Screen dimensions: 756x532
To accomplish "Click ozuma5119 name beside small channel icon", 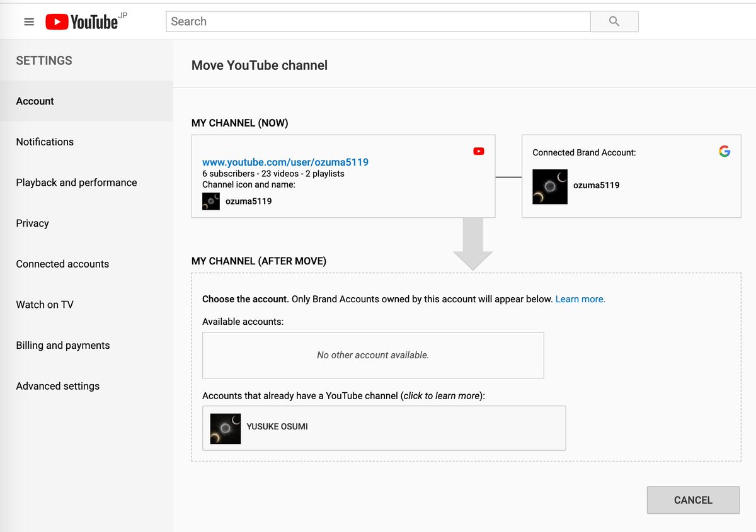I will [x=249, y=201].
